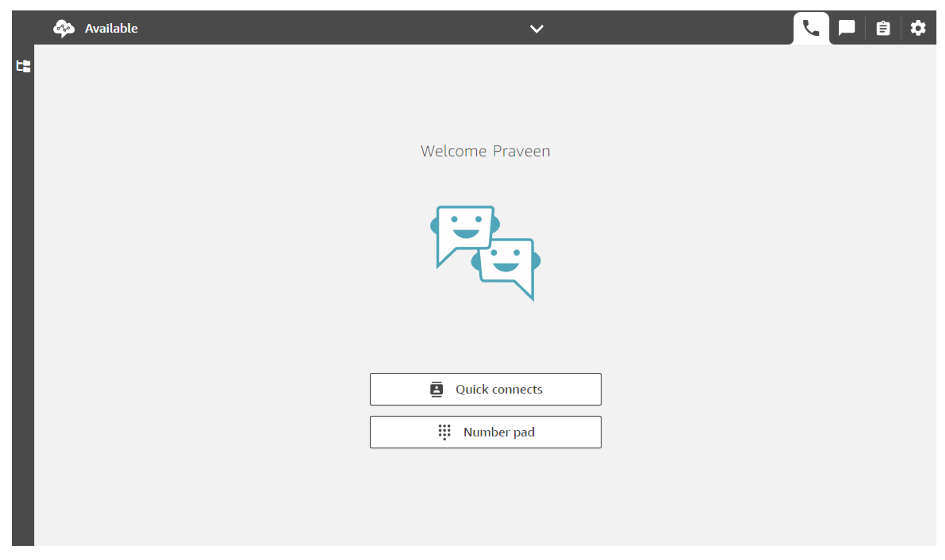Open the apps panel sidebar icon
This screenshot has height=560, width=945.
tap(23, 66)
